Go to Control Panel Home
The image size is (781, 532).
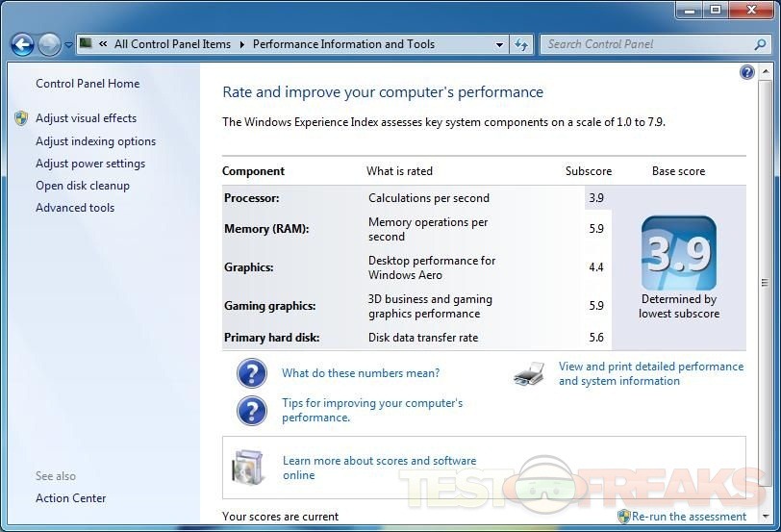88,84
